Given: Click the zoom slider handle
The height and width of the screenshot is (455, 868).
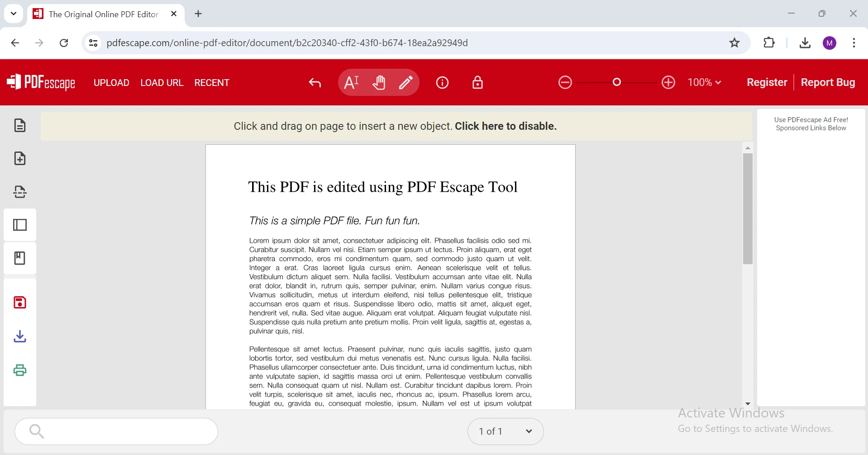Looking at the screenshot, I should 617,82.
